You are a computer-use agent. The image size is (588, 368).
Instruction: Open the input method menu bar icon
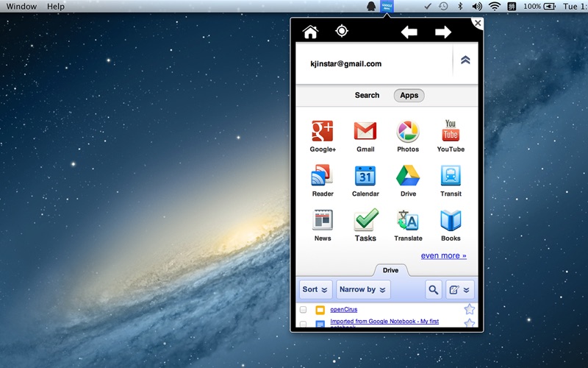pos(512,7)
